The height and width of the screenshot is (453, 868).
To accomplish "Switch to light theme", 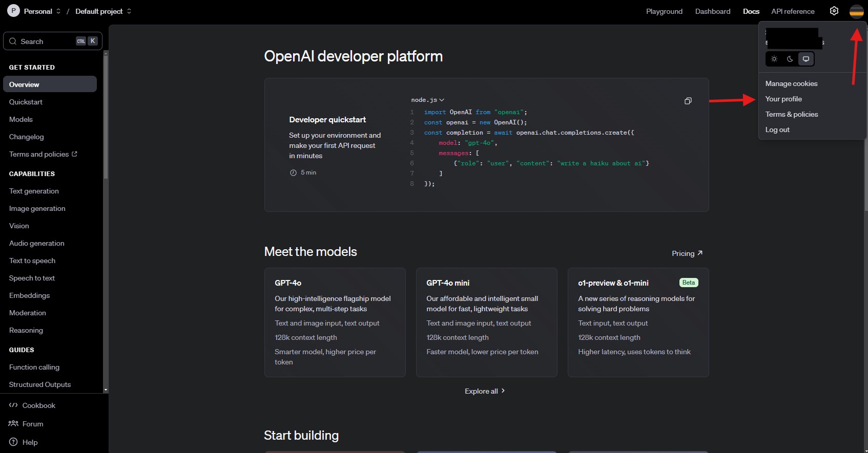I will pos(774,59).
